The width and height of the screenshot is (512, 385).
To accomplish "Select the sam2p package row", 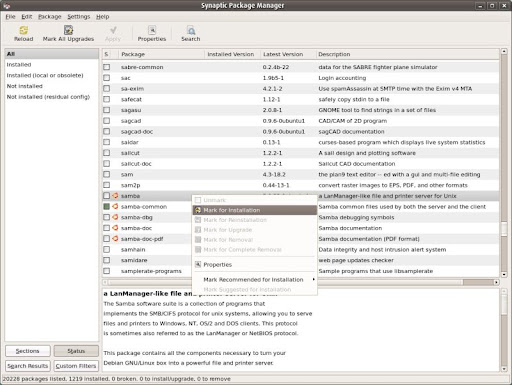I will [x=301, y=185].
